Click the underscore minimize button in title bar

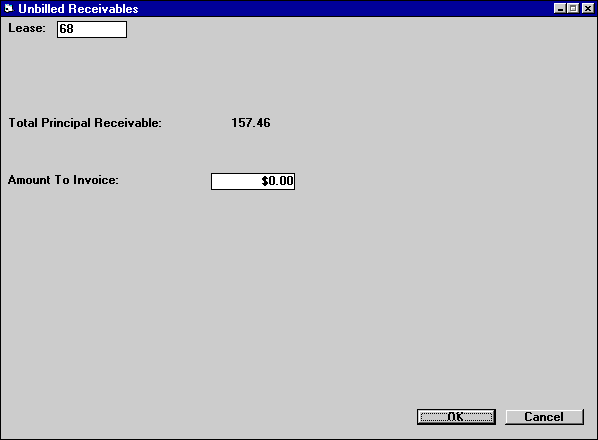point(559,8)
